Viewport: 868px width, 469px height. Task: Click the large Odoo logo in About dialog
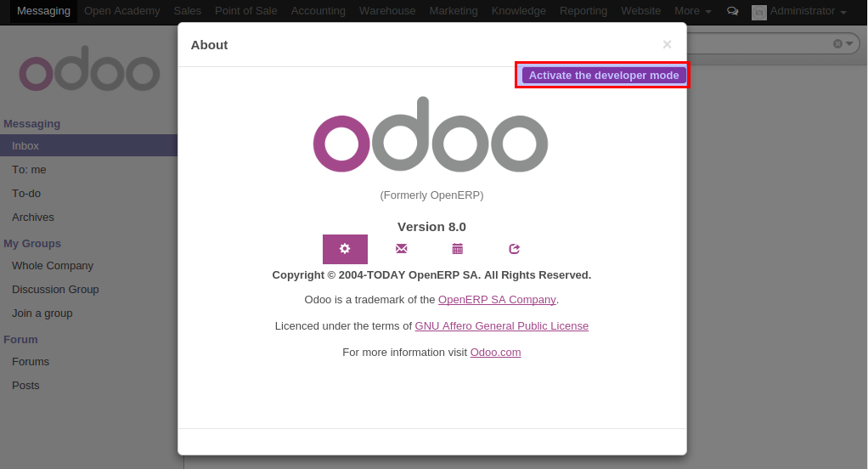pyautogui.click(x=431, y=134)
